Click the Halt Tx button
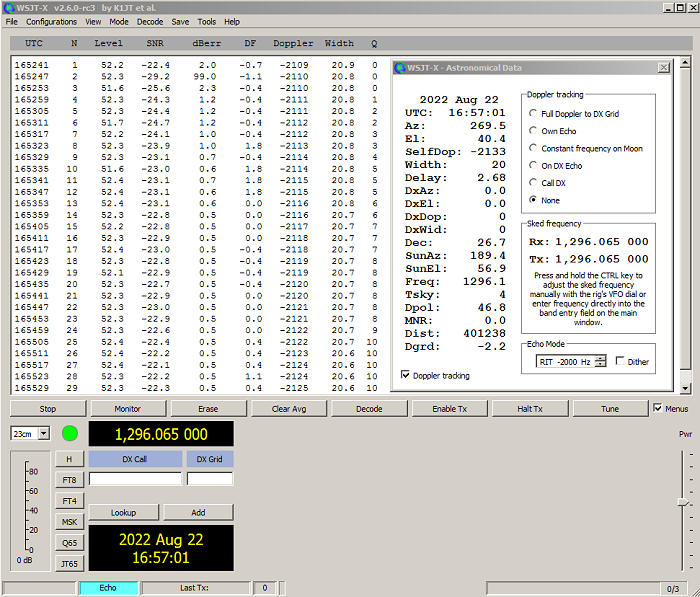The width and height of the screenshot is (700, 597). [530, 409]
